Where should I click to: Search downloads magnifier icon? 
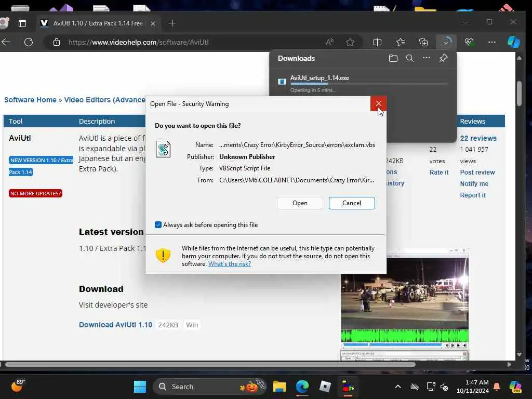[x=409, y=58]
